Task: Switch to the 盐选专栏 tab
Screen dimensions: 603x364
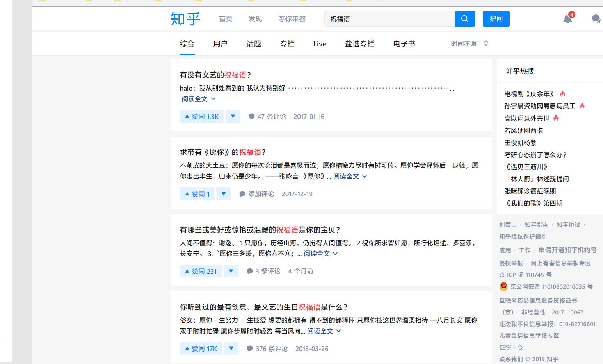Action: (359, 44)
